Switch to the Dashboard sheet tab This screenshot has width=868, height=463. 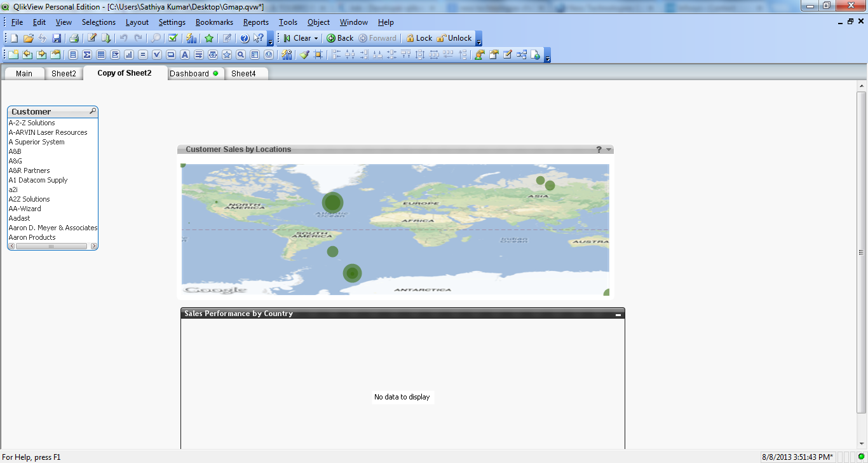[189, 74]
